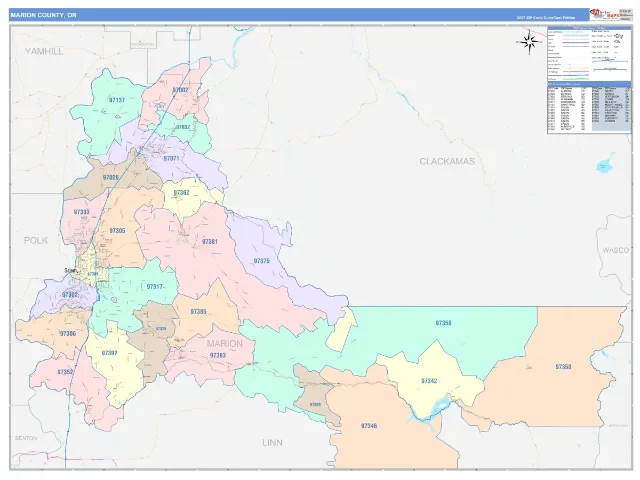
Task: Select the map legend box
Action: click(x=589, y=54)
